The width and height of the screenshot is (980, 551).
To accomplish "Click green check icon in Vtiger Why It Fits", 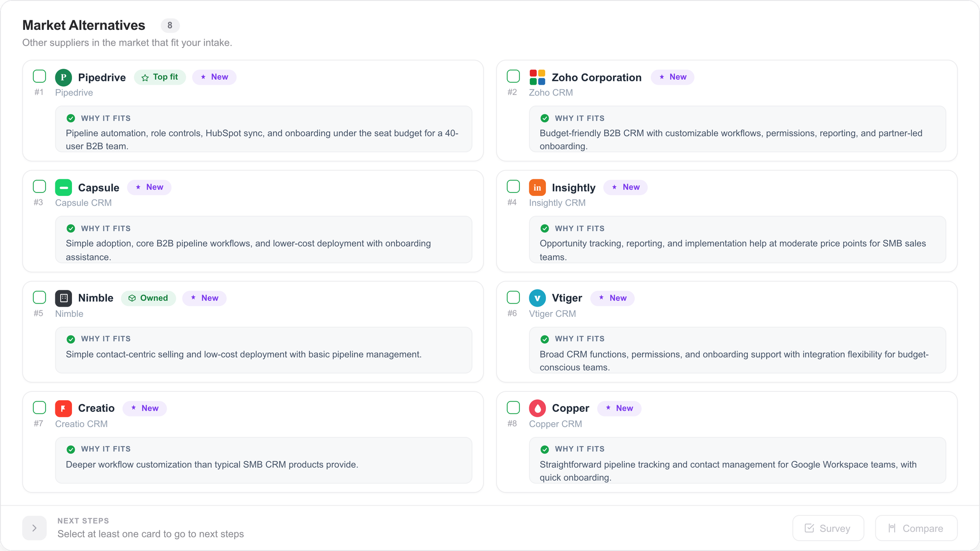I will click(545, 339).
